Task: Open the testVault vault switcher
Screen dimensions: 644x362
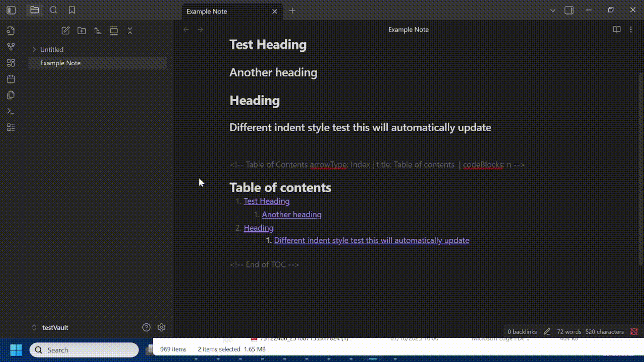Action: (50, 327)
